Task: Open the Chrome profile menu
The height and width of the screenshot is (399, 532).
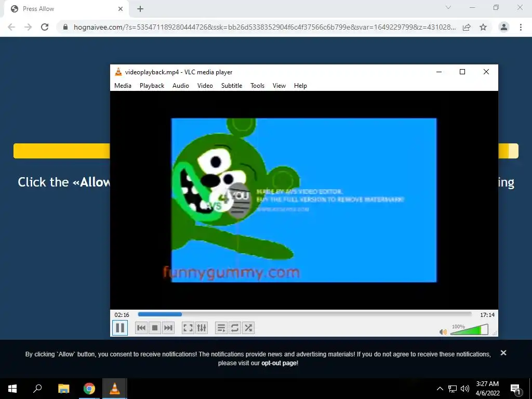Action: [504, 27]
